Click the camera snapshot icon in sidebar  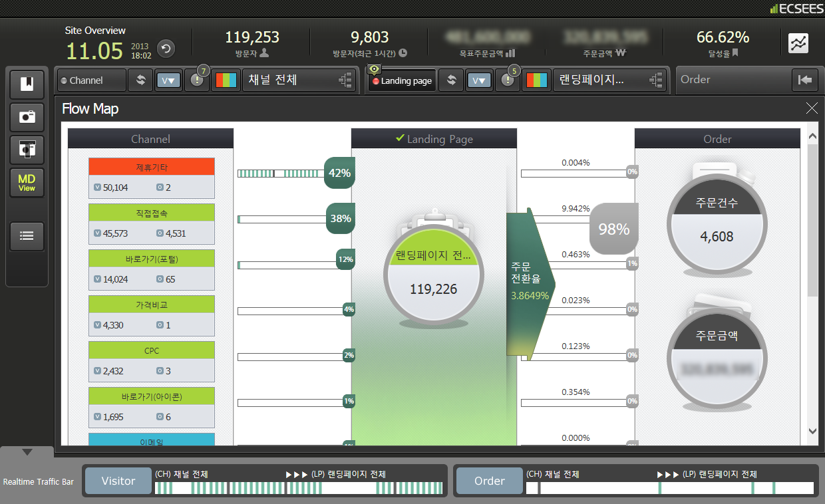click(27, 117)
